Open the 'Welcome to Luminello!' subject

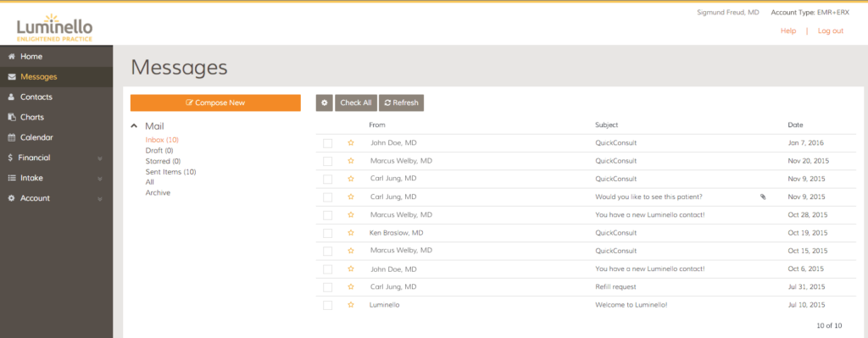tap(632, 305)
